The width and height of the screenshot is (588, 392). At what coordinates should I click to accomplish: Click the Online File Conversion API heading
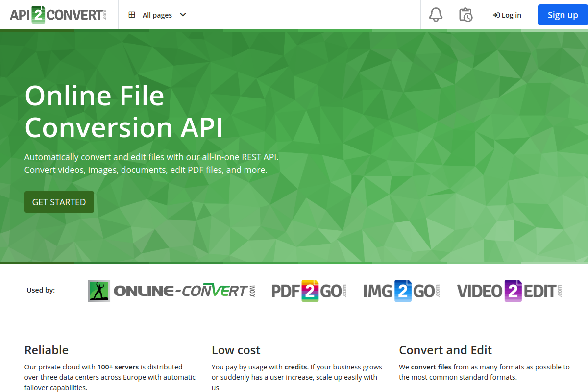[x=124, y=111]
